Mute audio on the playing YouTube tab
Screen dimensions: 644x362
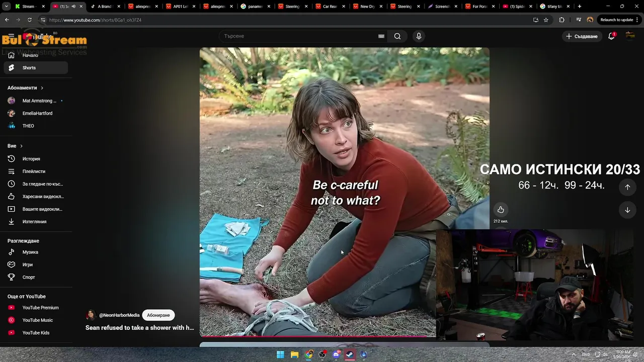[73, 7]
